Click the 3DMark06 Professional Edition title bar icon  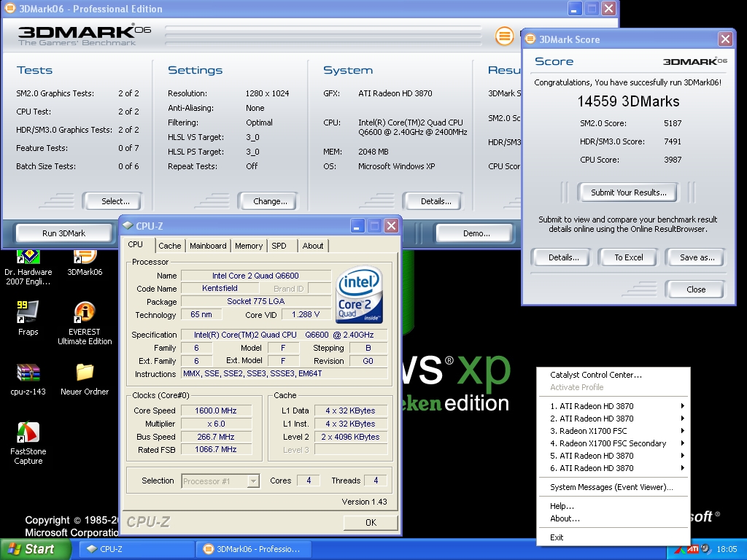(9, 9)
